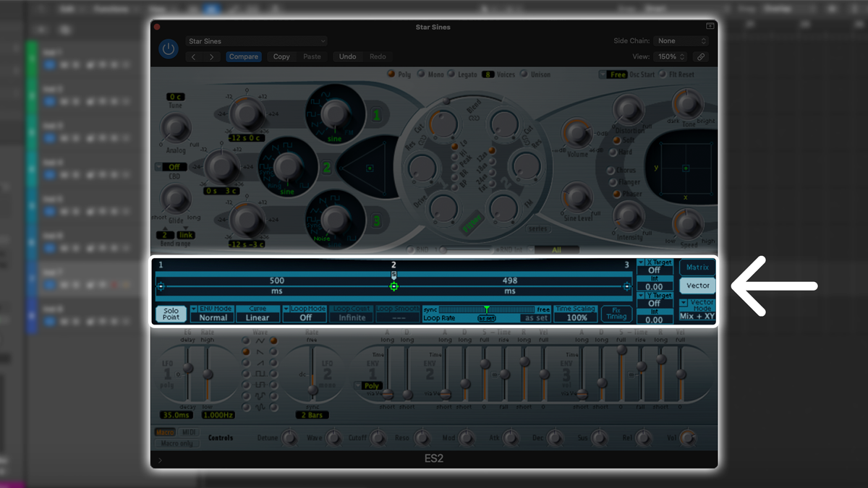Click the Compare button
Screen dimensions: 868x488
click(x=243, y=56)
